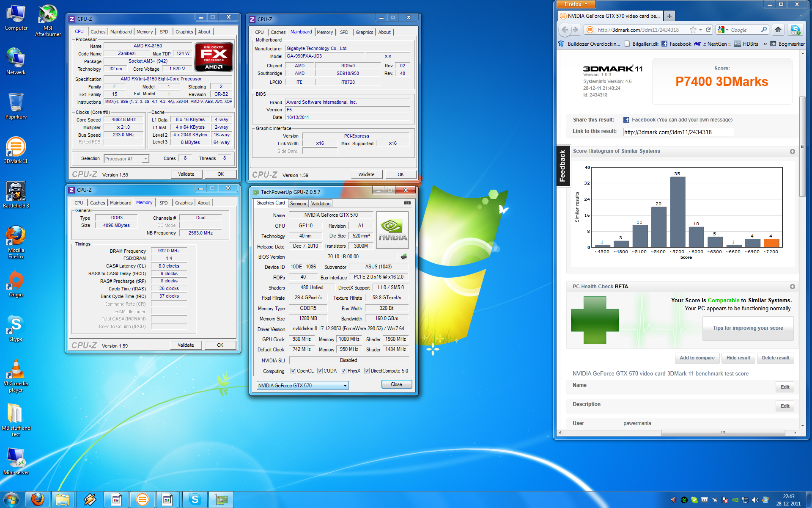This screenshot has width=812, height=508.
Task: Open a new Firefox tab with plus
Action: (x=669, y=16)
